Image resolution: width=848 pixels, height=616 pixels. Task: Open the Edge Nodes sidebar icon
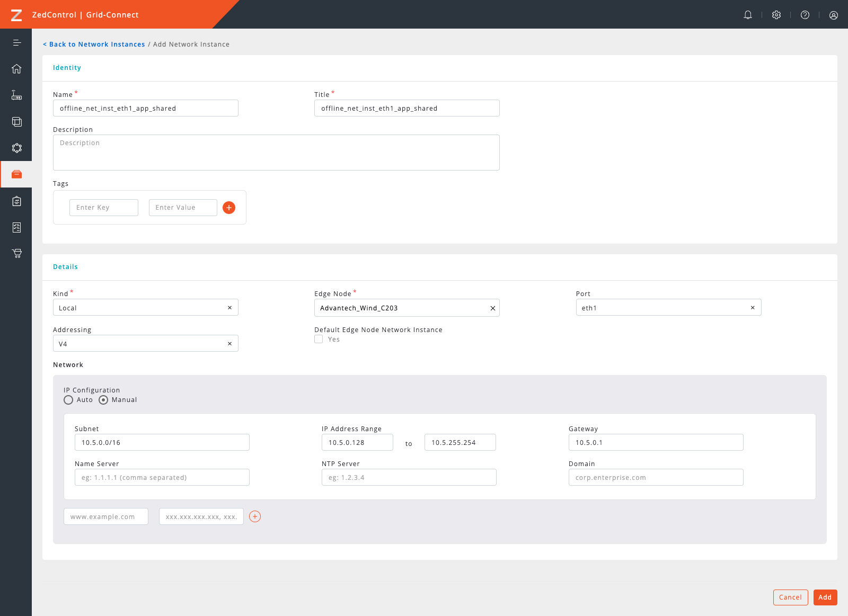pos(17,95)
